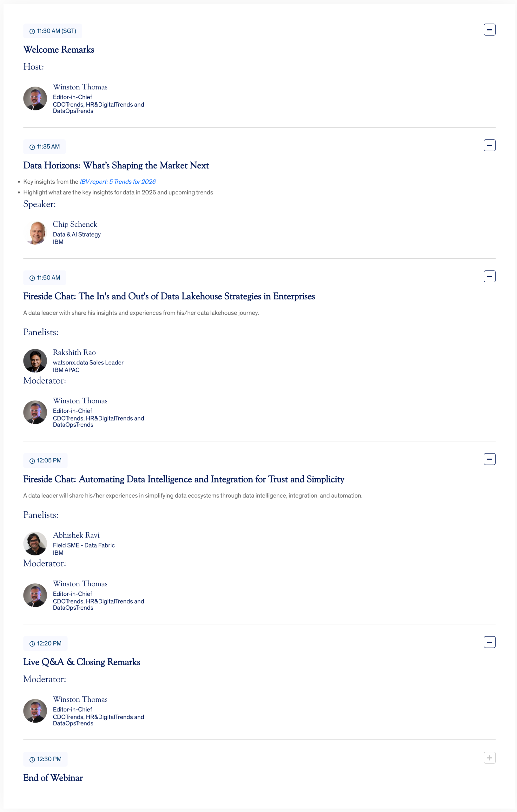The image size is (517, 812).
Task: Select the Data Horizons session title
Action: click(x=116, y=166)
